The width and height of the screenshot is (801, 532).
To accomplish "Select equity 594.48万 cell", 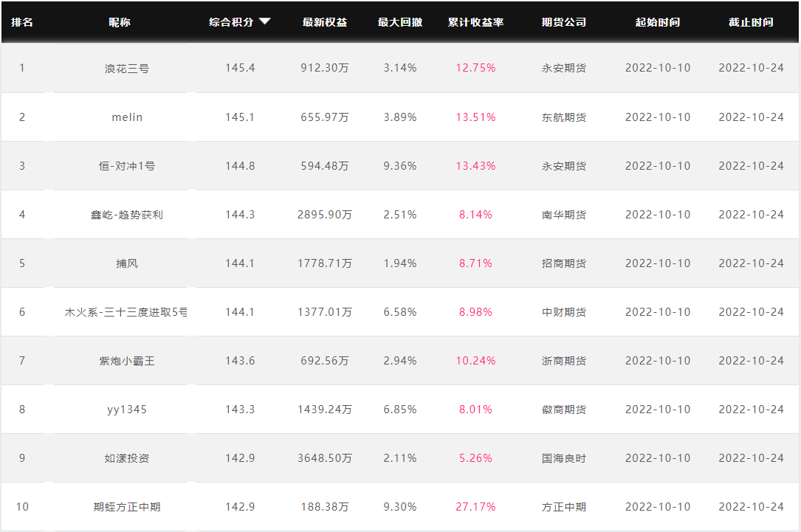I will click(x=325, y=166).
